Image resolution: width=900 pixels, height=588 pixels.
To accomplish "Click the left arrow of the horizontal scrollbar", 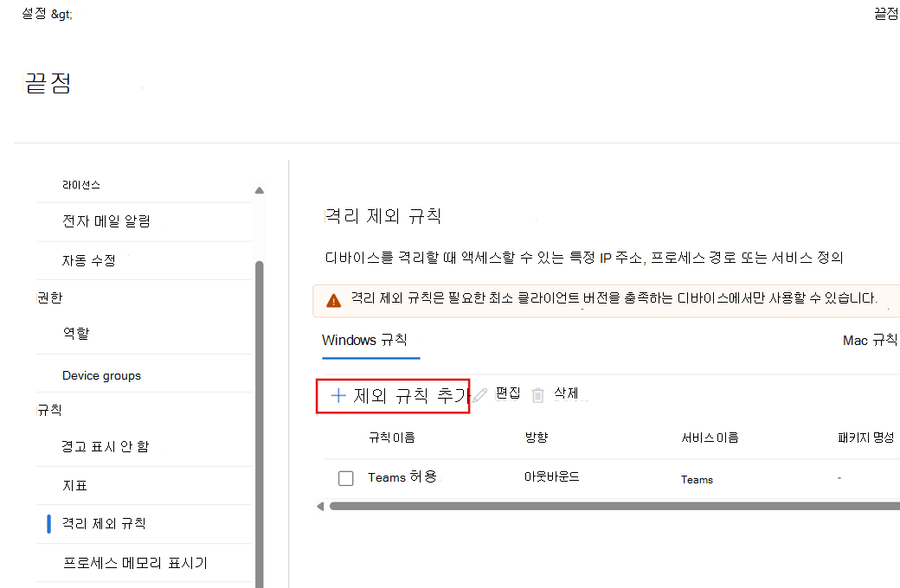I will (319, 505).
